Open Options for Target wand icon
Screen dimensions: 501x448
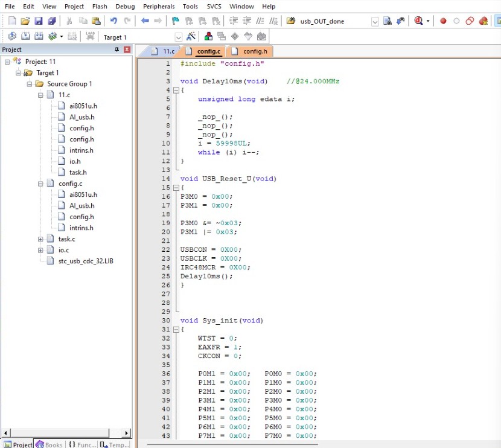191,36
